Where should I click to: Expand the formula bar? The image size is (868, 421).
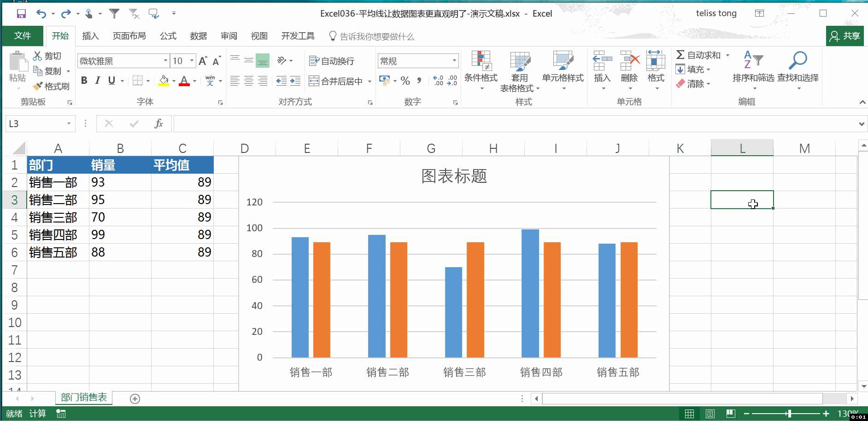tap(862, 124)
